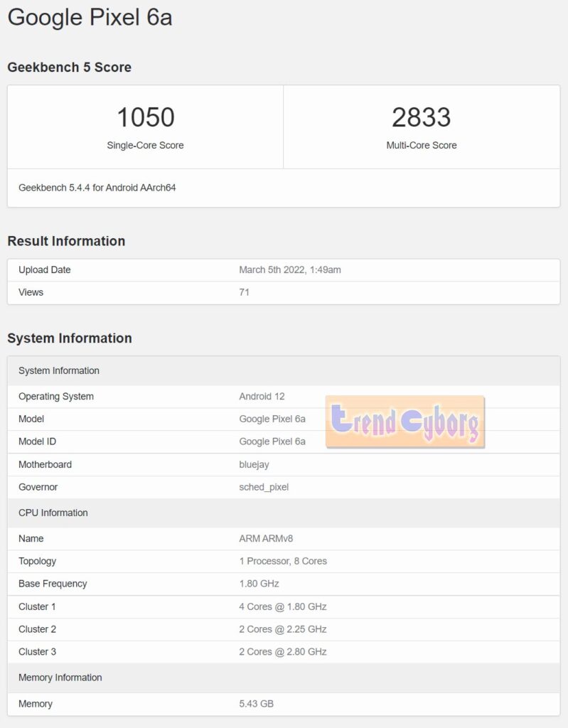
Task: Click the Cluster 3 label
Action: pyautogui.click(x=37, y=652)
